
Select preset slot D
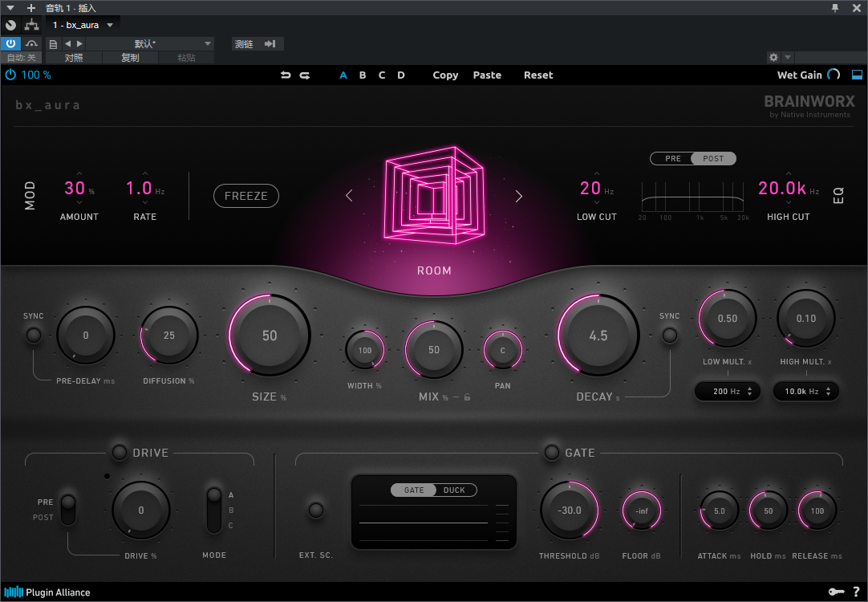tap(401, 75)
